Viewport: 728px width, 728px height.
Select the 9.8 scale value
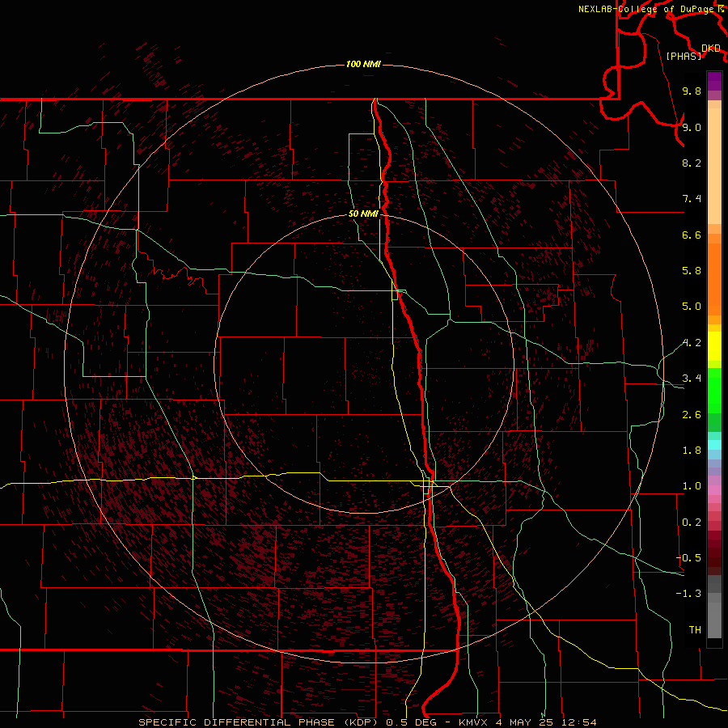(692, 91)
